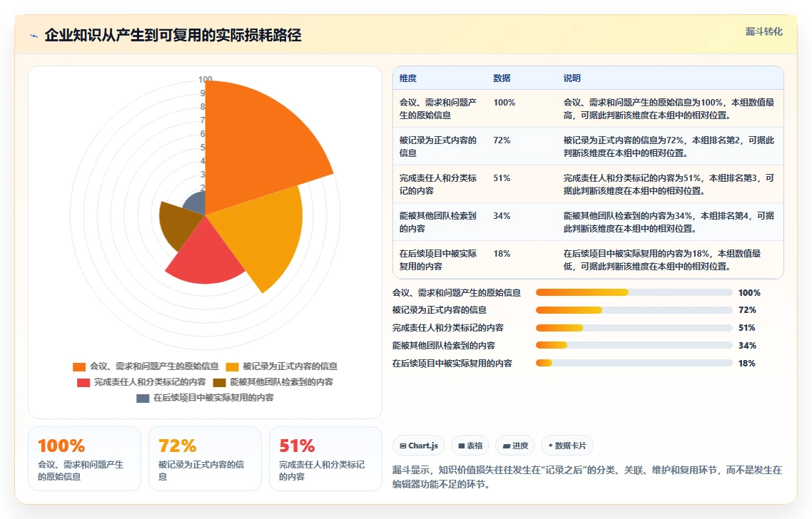The width and height of the screenshot is (812, 519).
Task: Click the 34% value in the table
Action: pyautogui.click(x=502, y=216)
